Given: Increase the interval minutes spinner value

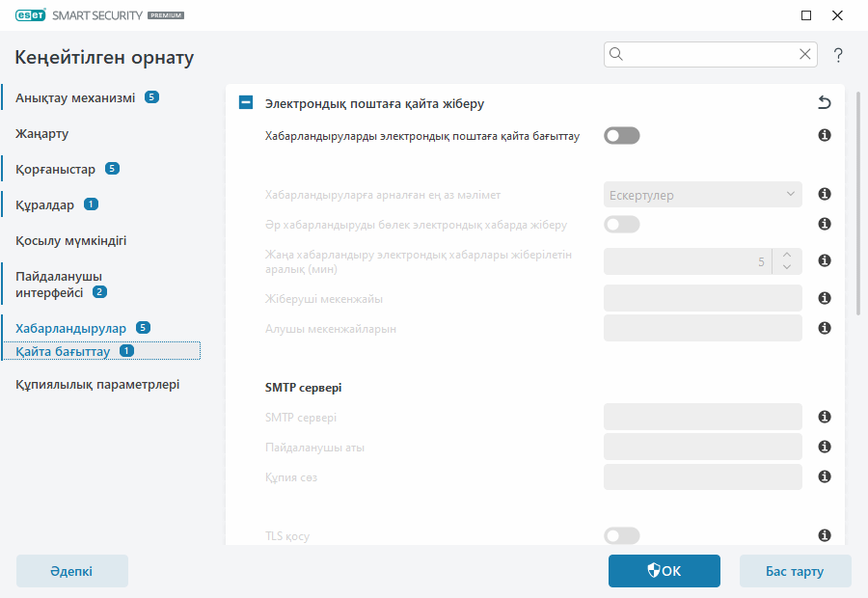Looking at the screenshot, I should pyautogui.click(x=787, y=255).
